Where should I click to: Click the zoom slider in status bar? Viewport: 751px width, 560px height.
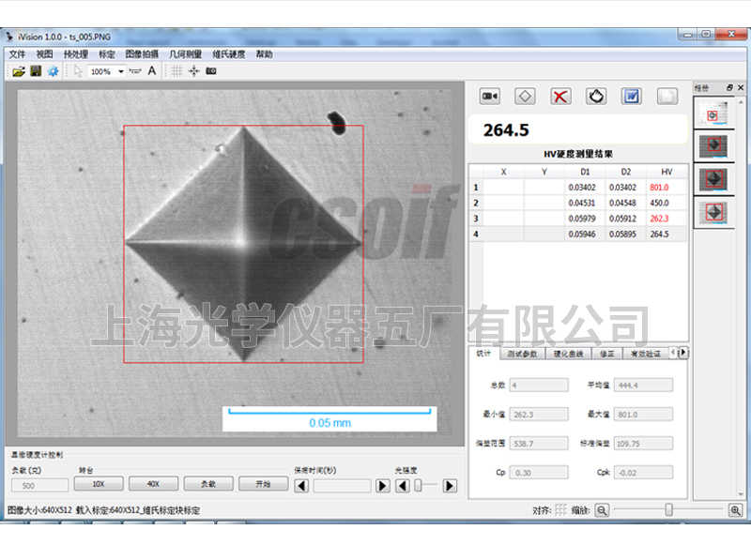[x=668, y=510]
